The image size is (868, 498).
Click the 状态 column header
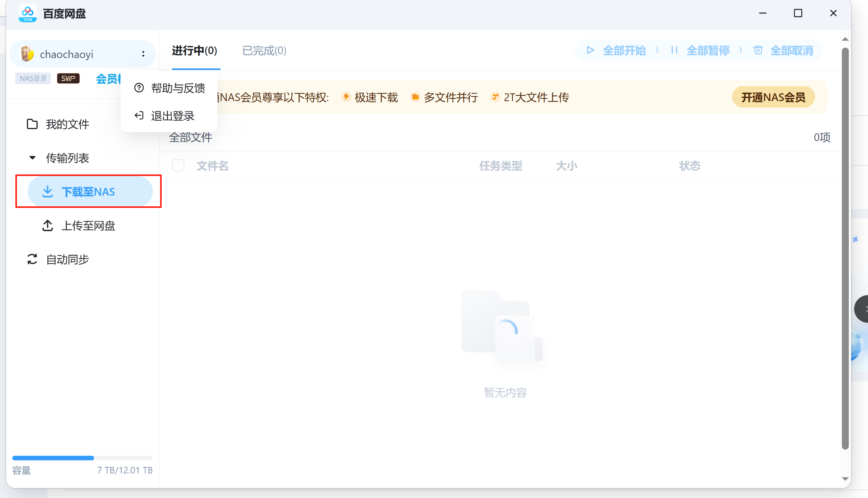(x=690, y=166)
